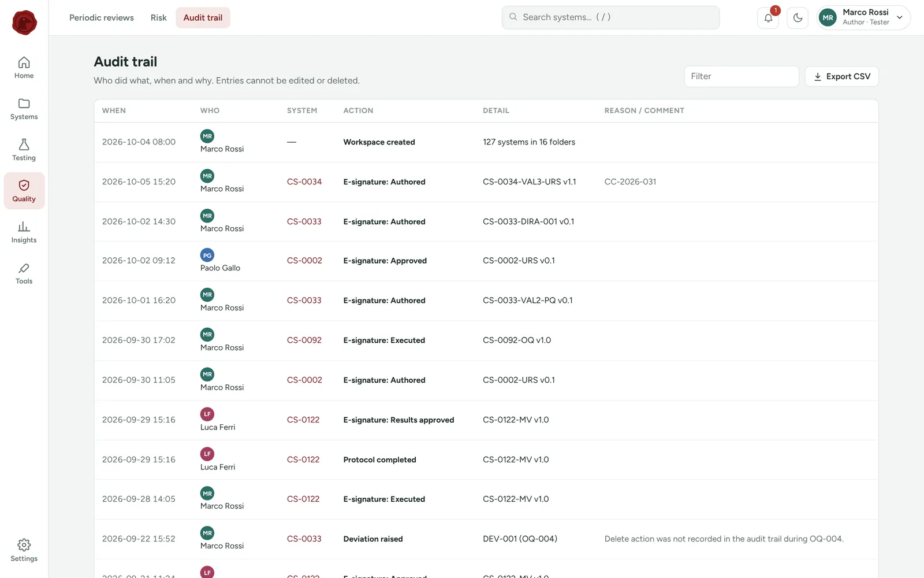This screenshot has height=578, width=924.
Task: Click the ACTION column header
Action: click(x=358, y=110)
